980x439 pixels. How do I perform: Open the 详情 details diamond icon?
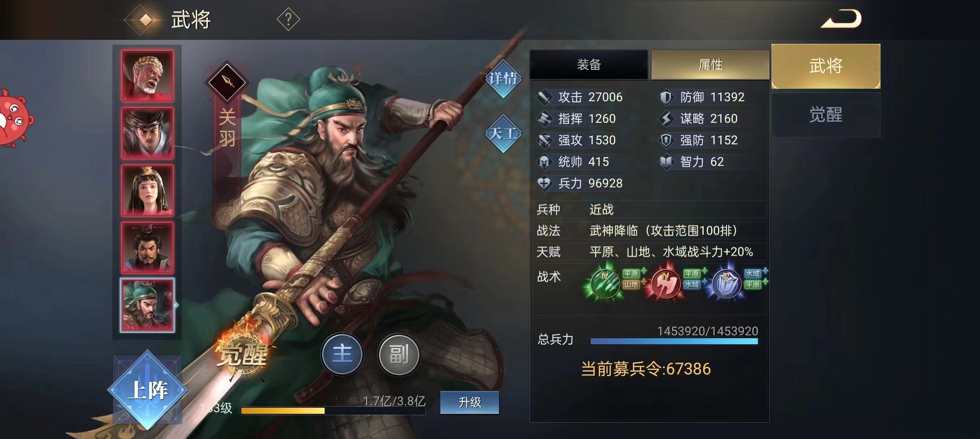[503, 78]
